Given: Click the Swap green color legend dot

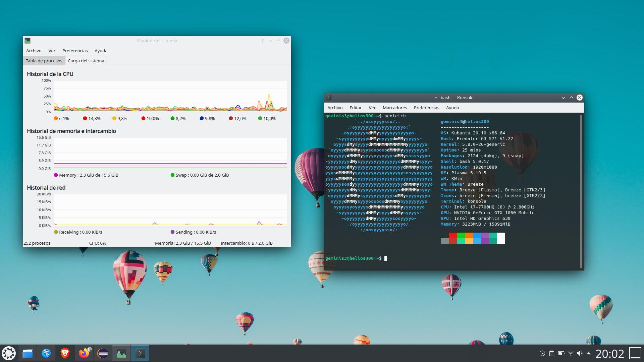Looking at the screenshot, I should click(172, 175).
